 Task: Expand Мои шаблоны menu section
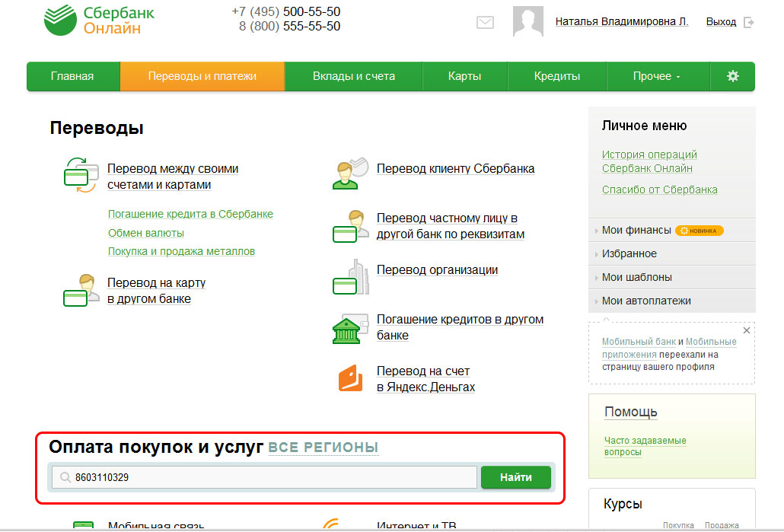coord(671,277)
